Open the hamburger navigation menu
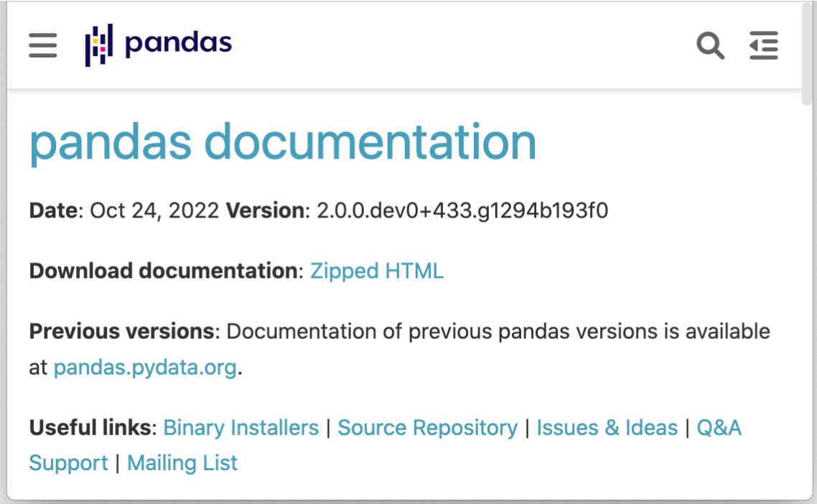This screenshot has width=817, height=504. pos(43,46)
